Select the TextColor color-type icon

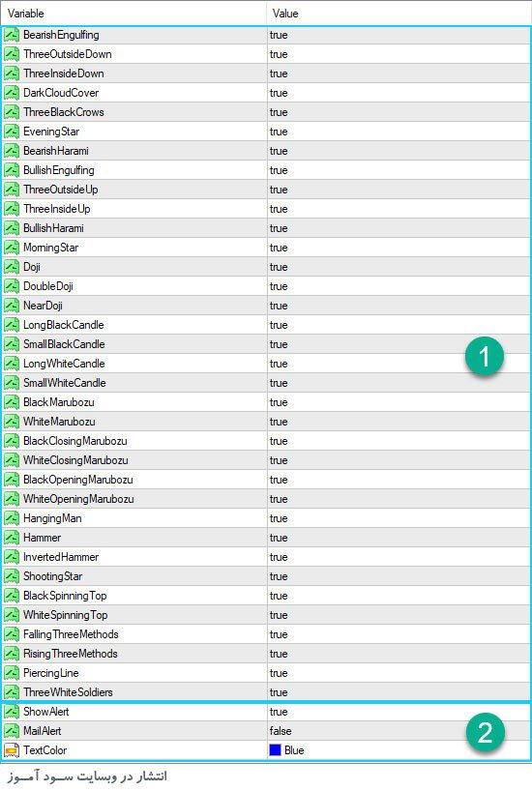12,750
